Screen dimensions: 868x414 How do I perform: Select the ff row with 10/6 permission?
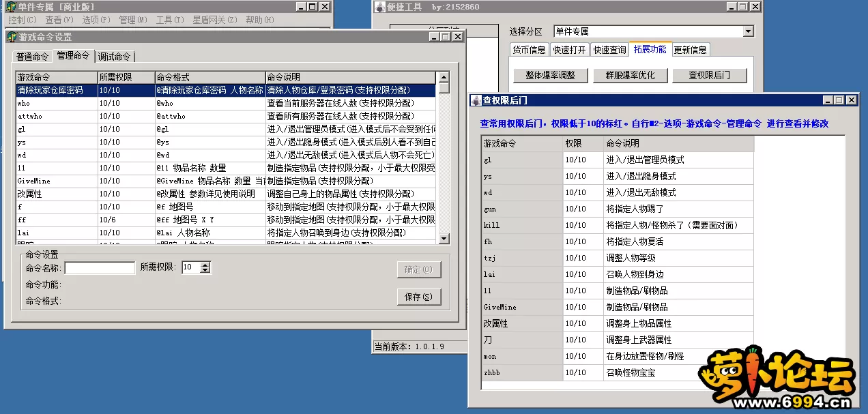click(225, 220)
